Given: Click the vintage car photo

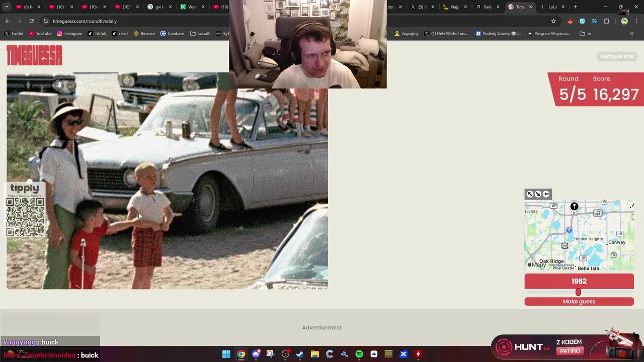Looking at the screenshot, I should pyautogui.click(x=167, y=181).
